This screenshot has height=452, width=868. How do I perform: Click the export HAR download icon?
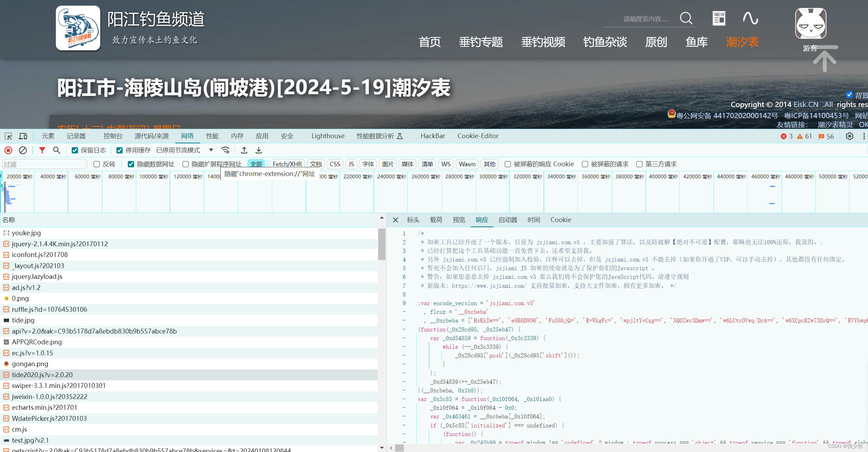(259, 150)
